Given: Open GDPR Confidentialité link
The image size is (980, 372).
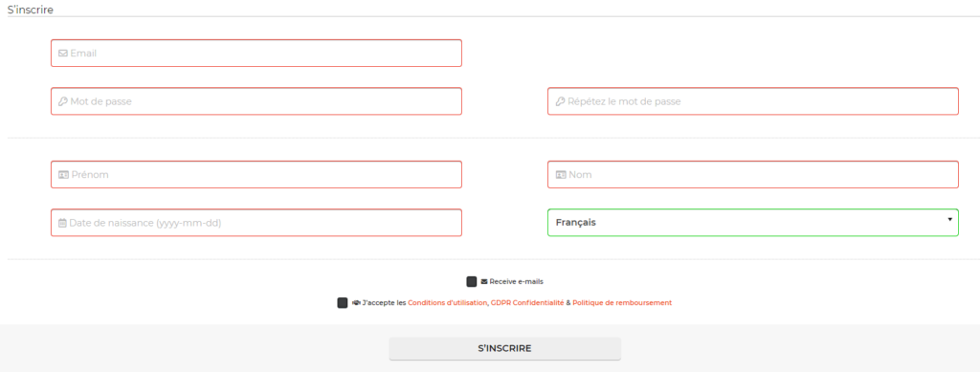Looking at the screenshot, I should coord(527,303).
